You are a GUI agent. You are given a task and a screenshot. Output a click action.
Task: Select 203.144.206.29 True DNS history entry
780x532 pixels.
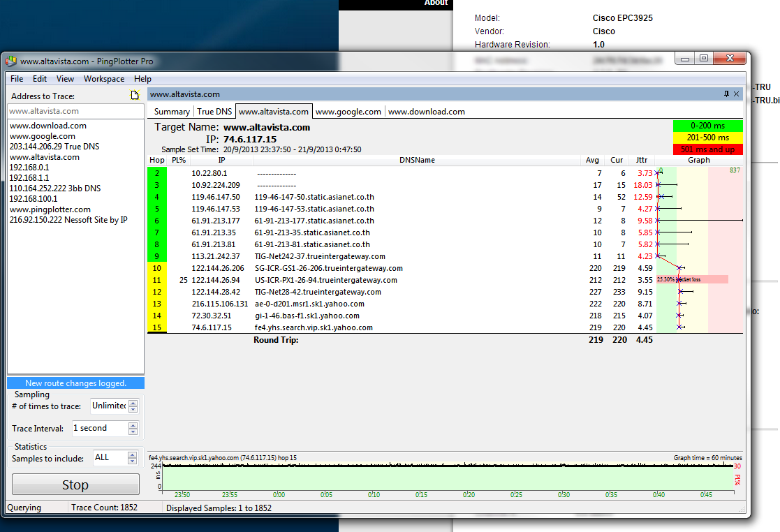[x=54, y=146]
